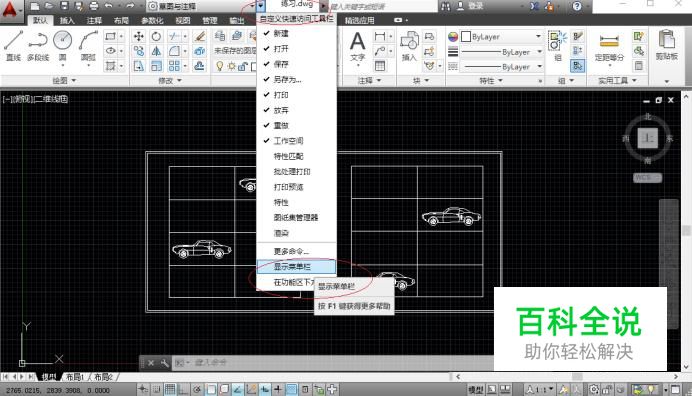Click the Copy tool icon

tap(139, 51)
